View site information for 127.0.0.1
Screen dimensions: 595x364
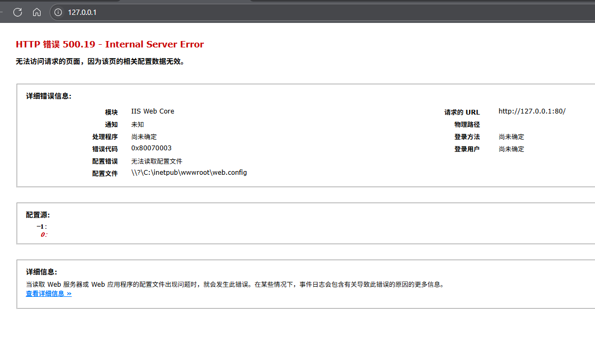[x=58, y=12]
